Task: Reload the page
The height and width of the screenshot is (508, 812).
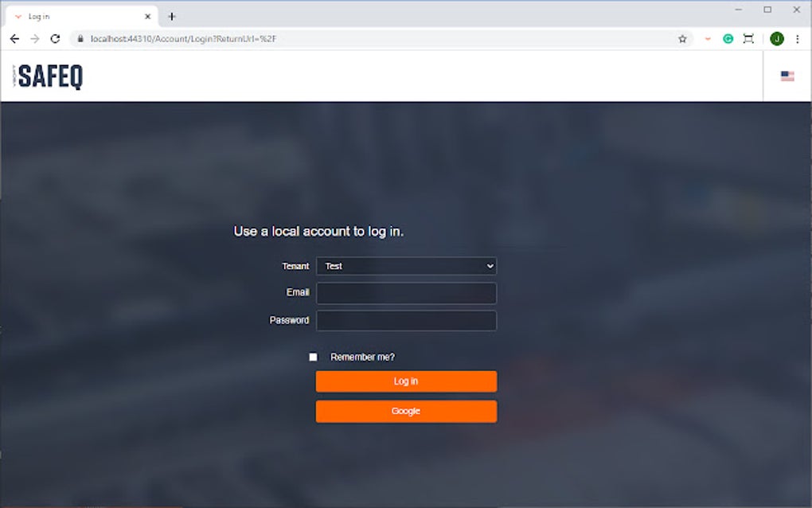Action: pyautogui.click(x=54, y=38)
